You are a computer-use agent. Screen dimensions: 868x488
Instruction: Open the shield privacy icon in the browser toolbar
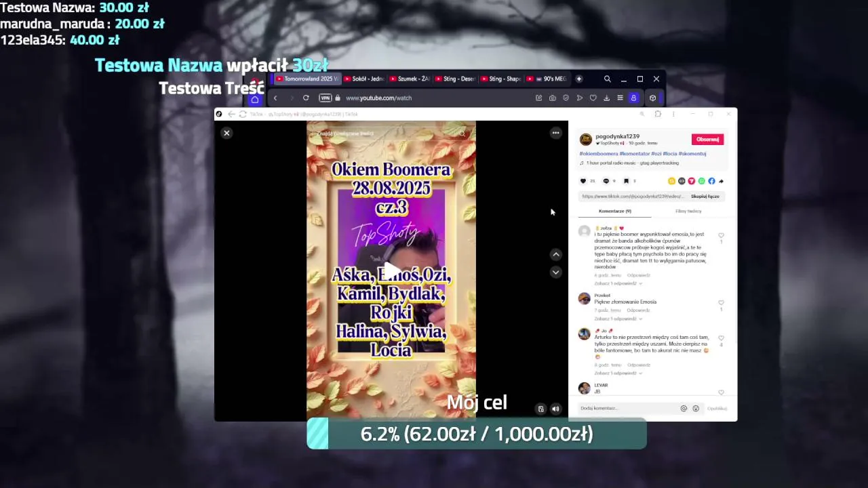pyautogui.click(x=566, y=98)
